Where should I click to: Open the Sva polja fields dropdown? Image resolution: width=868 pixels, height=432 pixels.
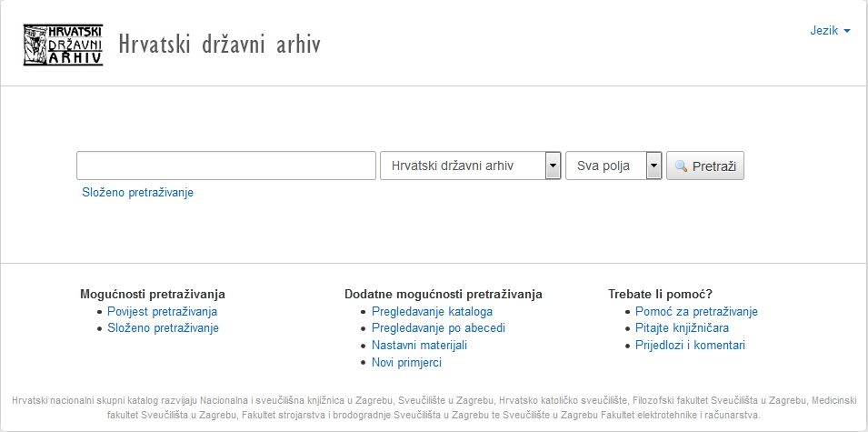click(x=614, y=166)
